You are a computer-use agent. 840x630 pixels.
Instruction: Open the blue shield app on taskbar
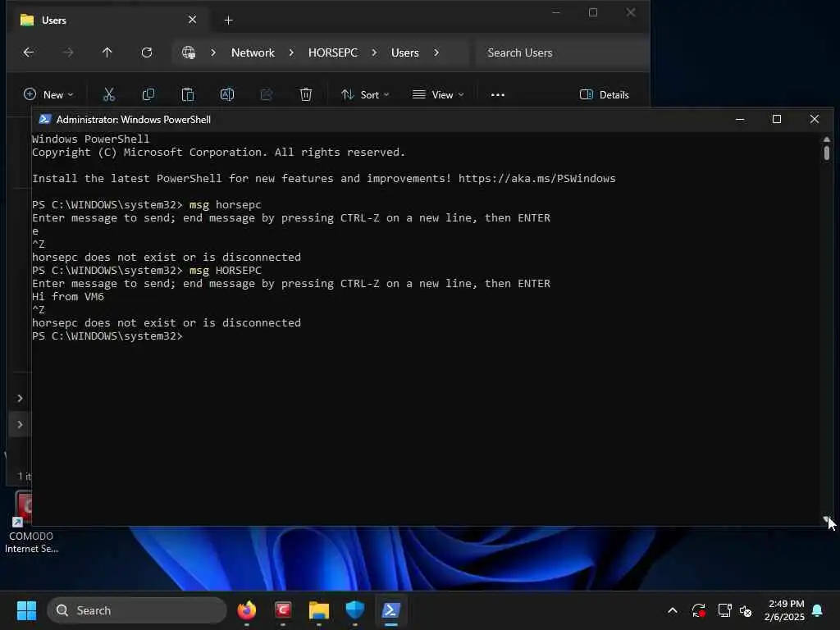354,610
